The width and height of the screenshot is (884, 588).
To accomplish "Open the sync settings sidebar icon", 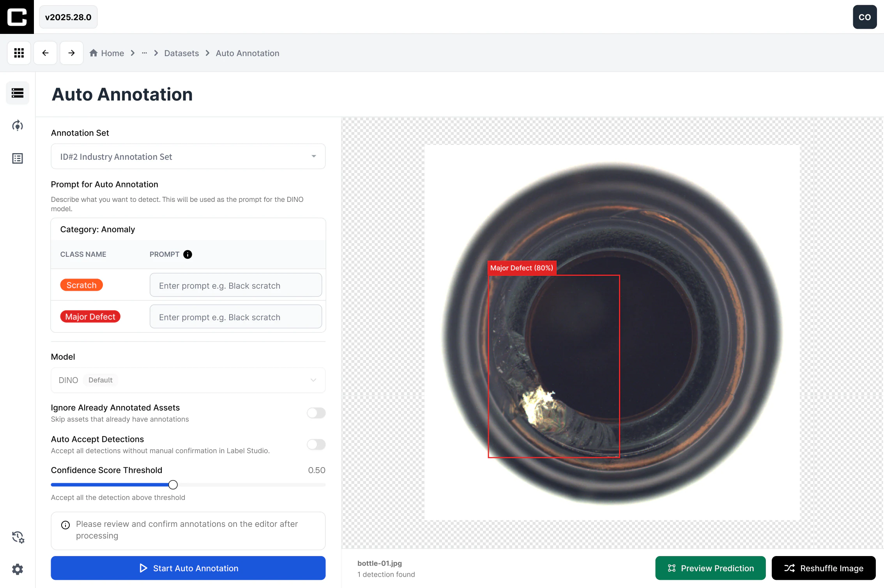I will click(x=18, y=537).
